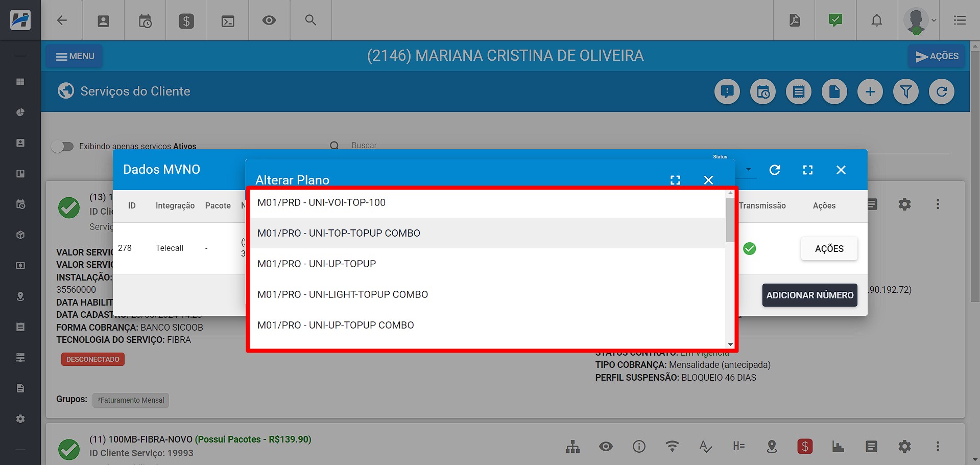Image resolution: width=980 pixels, height=465 pixels.
Task: Open network topology icon for 100MB-FIBRA-NOVO
Action: tap(572, 447)
